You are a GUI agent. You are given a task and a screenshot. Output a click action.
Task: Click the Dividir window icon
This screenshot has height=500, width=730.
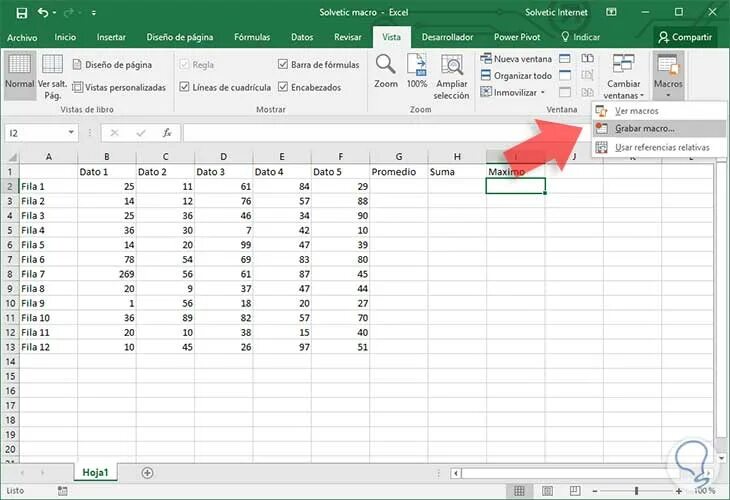tap(565, 59)
